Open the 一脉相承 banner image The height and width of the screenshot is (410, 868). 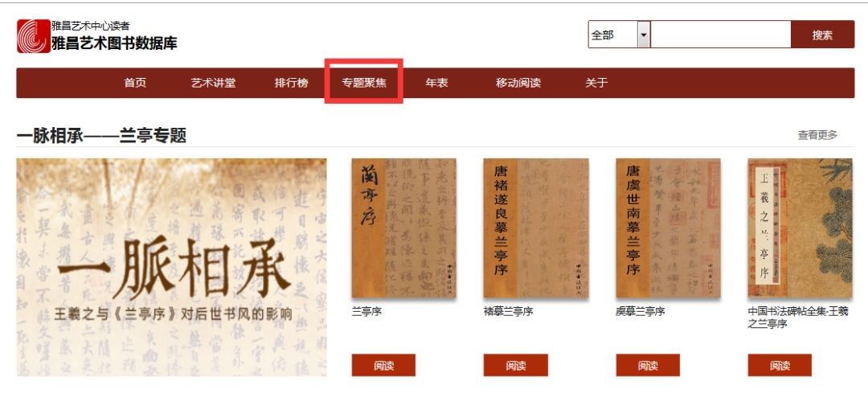(x=172, y=267)
